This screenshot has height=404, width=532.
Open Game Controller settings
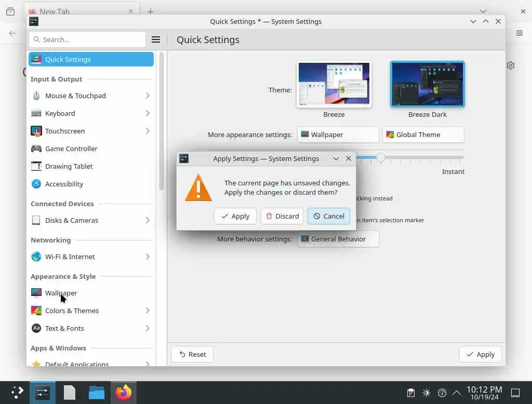coord(91,149)
